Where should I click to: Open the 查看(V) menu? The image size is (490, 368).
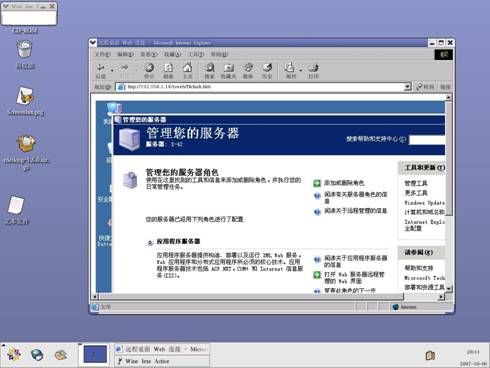click(x=149, y=54)
